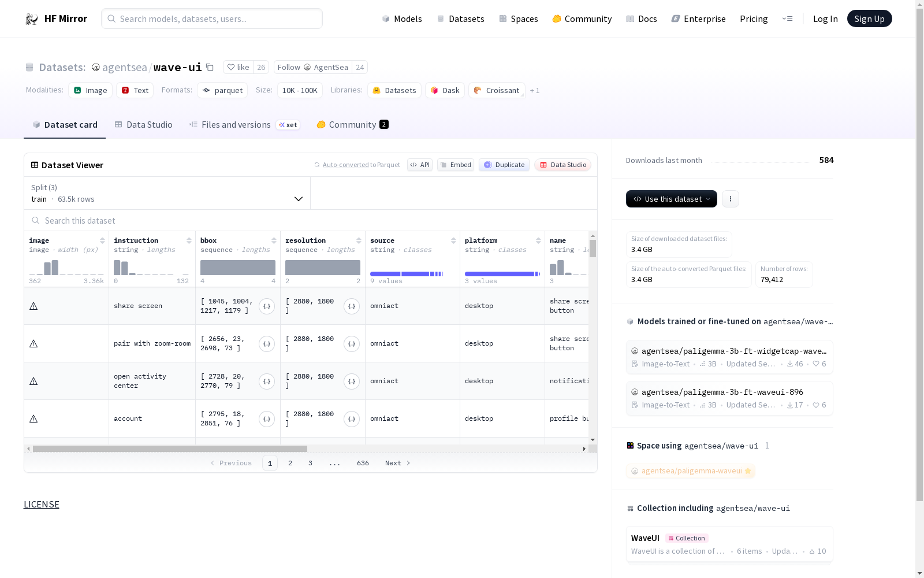
Task: Sort by the platform column
Action: (x=538, y=240)
